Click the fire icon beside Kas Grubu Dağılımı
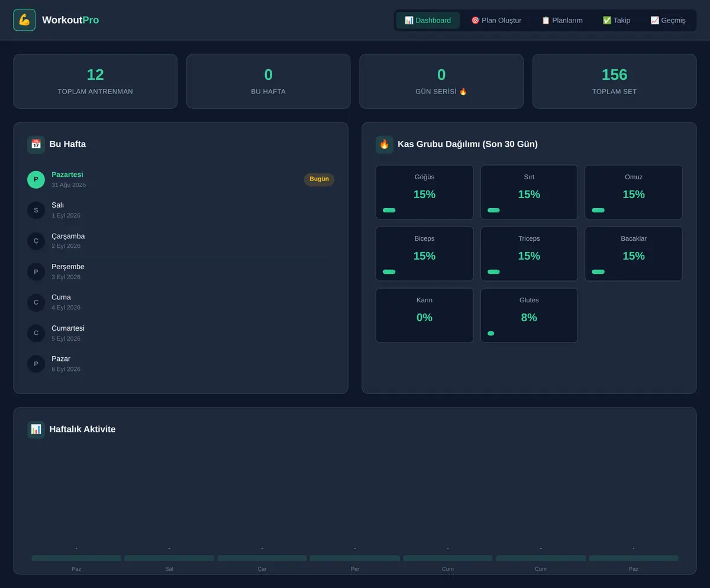Screen dimensions: 710x588 click(385, 144)
